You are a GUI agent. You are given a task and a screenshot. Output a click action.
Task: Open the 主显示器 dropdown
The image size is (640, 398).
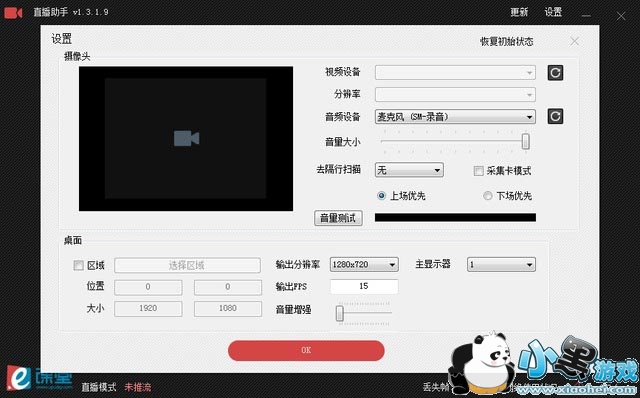pos(501,265)
